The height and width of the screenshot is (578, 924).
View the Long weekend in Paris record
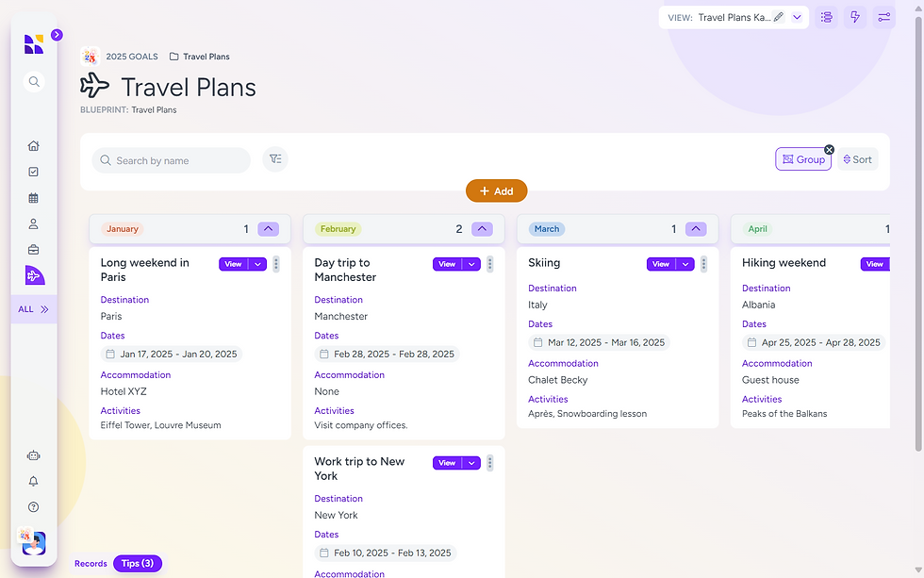(234, 264)
